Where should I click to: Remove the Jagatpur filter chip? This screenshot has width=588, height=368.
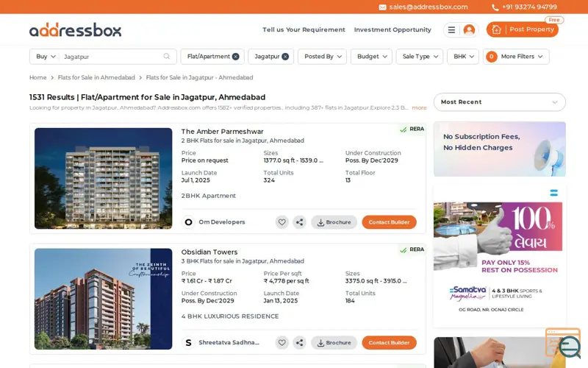[x=285, y=57]
